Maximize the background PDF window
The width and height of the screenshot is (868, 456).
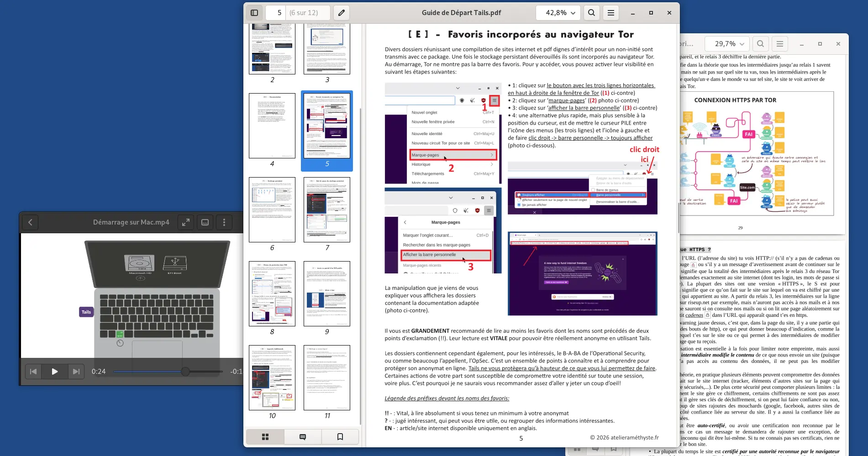click(820, 44)
